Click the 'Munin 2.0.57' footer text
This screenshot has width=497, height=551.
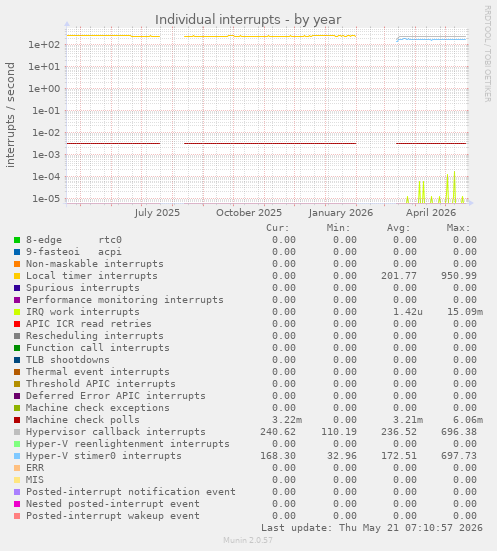click(248, 540)
